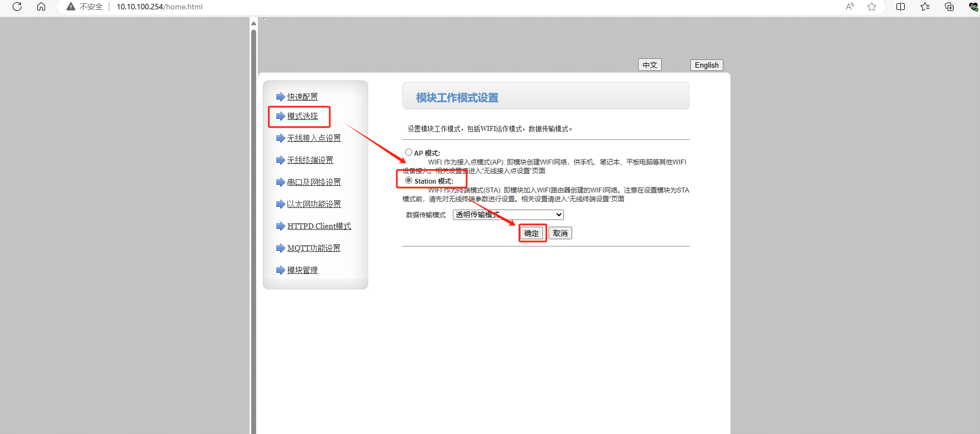Click the blue arrow icon beside HTTPD Client模式
980x434 pixels.
pos(280,226)
